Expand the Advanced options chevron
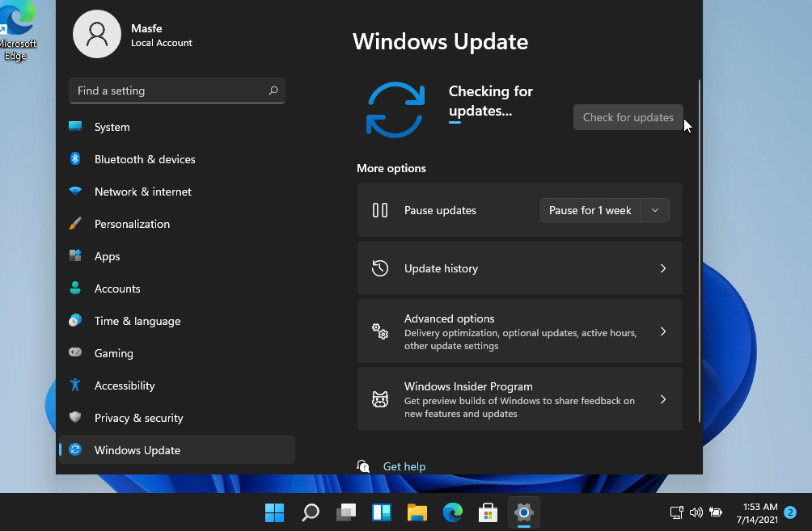812x531 pixels. (663, 331)
